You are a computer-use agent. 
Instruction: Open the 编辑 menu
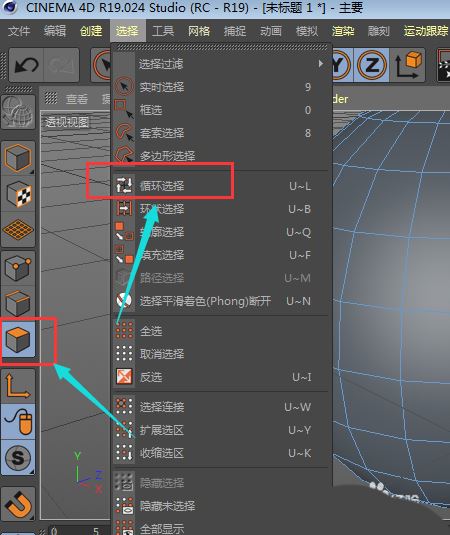click(55, 31)
